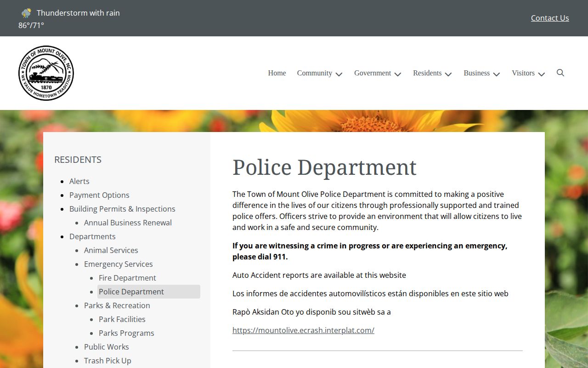Viewport: 588px width, 368px height.
Task: Open the mountolive.ecrash.interplat.com link
Action: click(x=303, y=330)
